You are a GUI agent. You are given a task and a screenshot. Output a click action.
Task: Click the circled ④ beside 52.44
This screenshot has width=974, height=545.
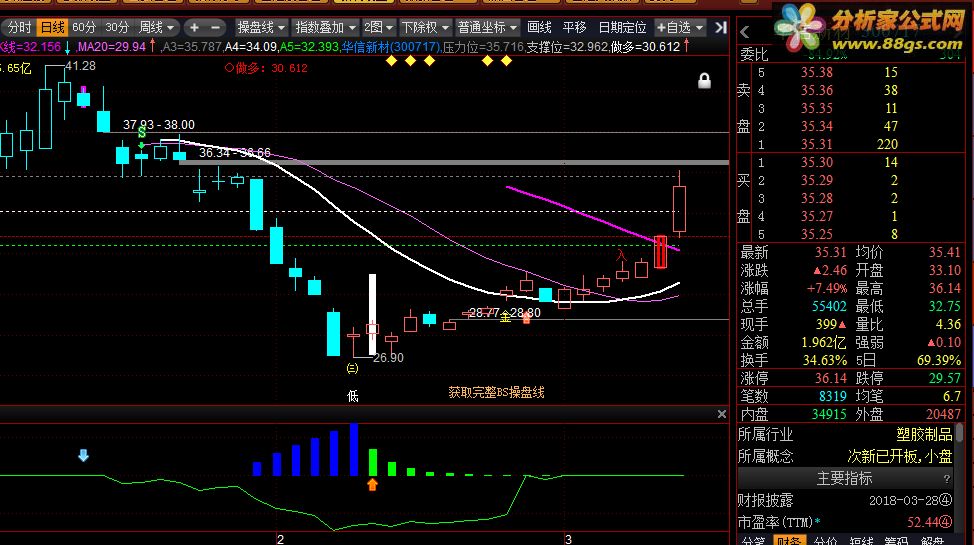(x=945, y=522)
